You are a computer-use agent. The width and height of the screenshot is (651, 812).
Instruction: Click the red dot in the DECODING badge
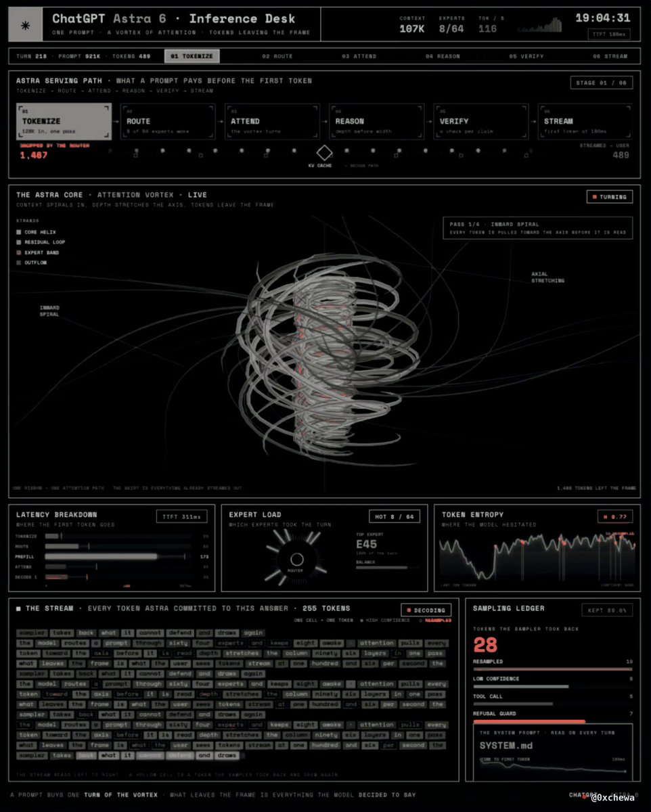(x=409, y=610)
